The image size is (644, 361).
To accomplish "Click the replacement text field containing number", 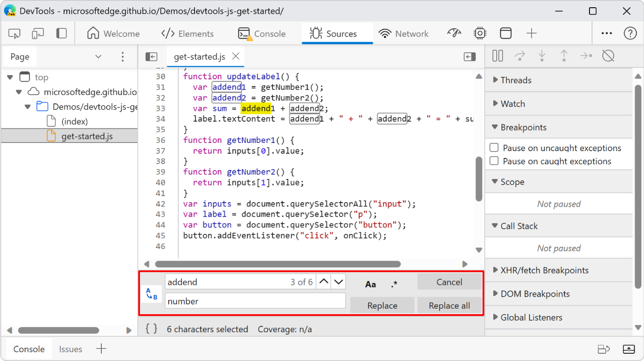I will (x=255, y=300).
